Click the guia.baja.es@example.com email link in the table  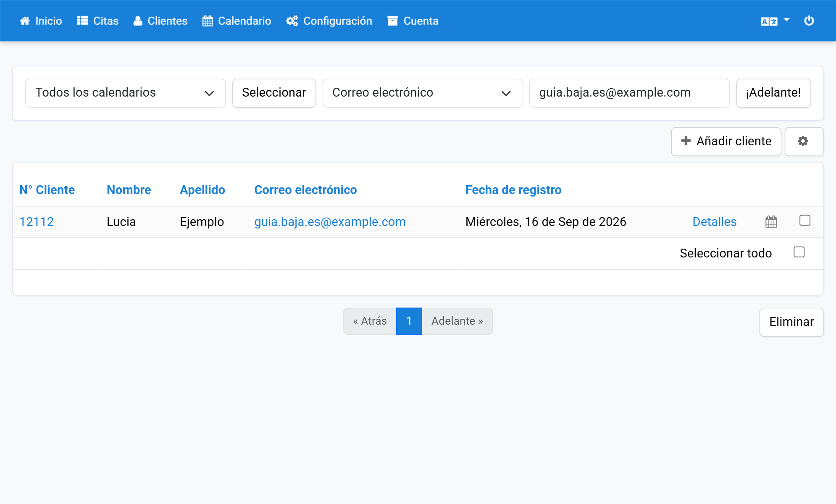330,222
